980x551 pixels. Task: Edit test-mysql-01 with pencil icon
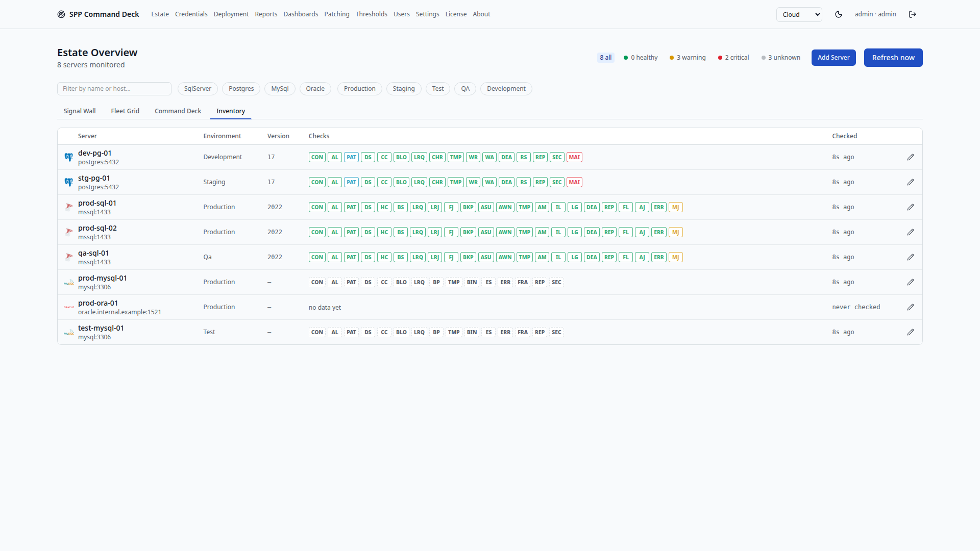911,332
